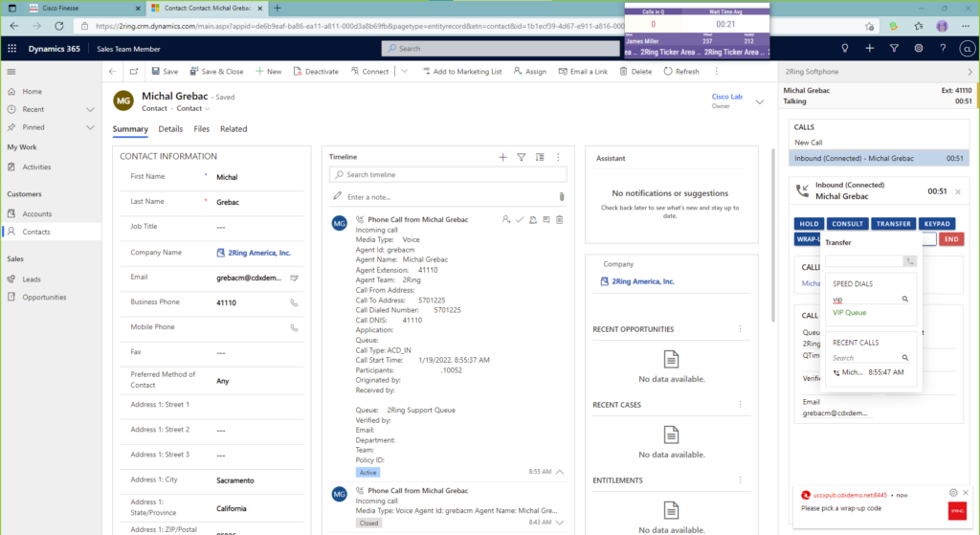Send email using the Email field icon
Viewport: 980px width, 535px height.
pos(295,278)
